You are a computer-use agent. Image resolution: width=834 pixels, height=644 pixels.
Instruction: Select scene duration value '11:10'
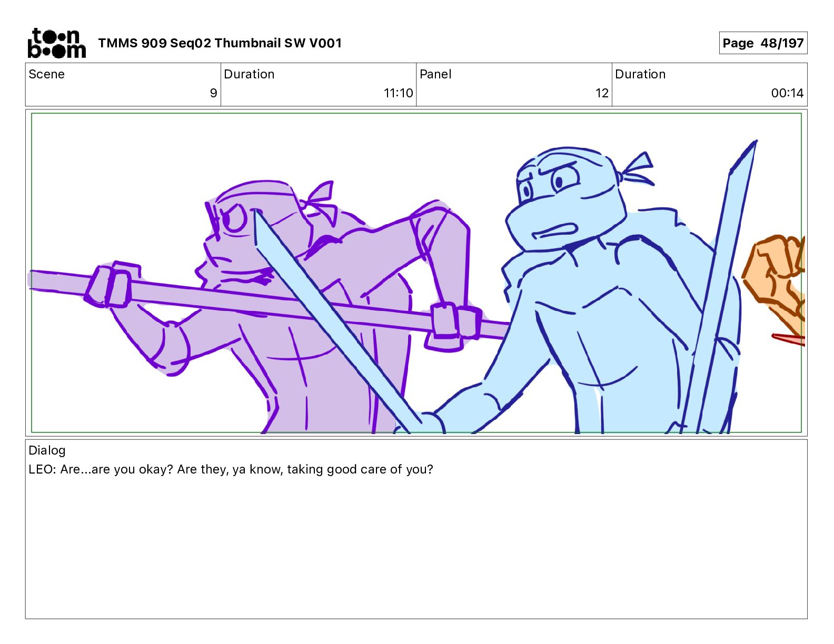point(398,93)
